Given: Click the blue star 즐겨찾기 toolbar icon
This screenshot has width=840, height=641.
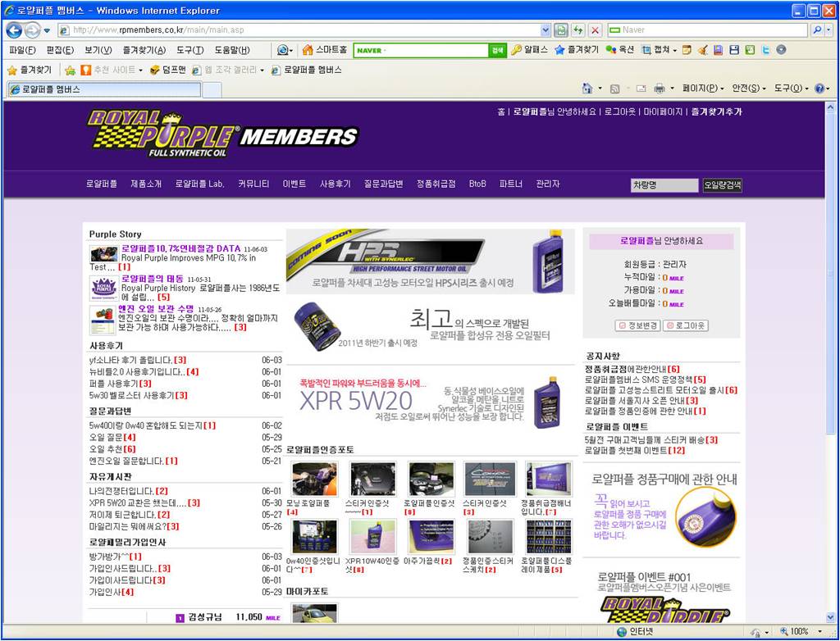Looking at the screenshot, I should [559, 50].
